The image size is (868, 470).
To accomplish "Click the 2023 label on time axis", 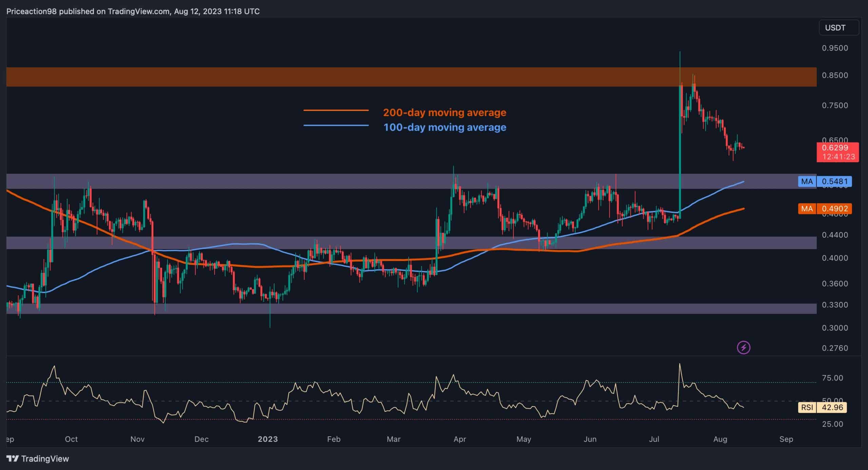I will click(268, 439).
